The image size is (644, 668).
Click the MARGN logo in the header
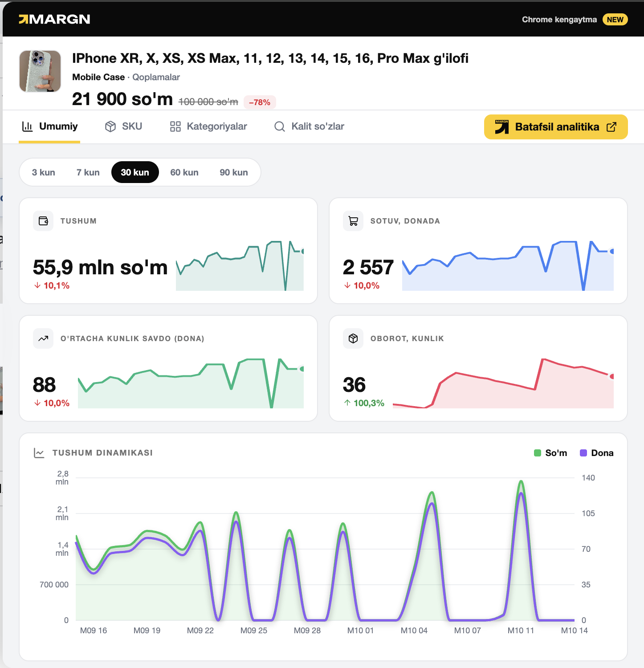point(54,19)
